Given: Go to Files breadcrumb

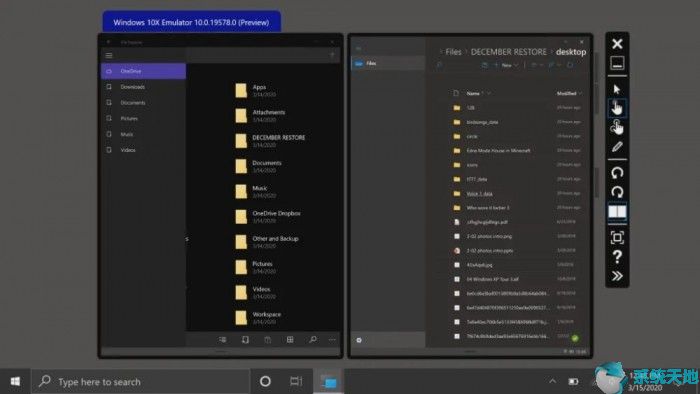Looking at the screenshot, I should point(453,52).
